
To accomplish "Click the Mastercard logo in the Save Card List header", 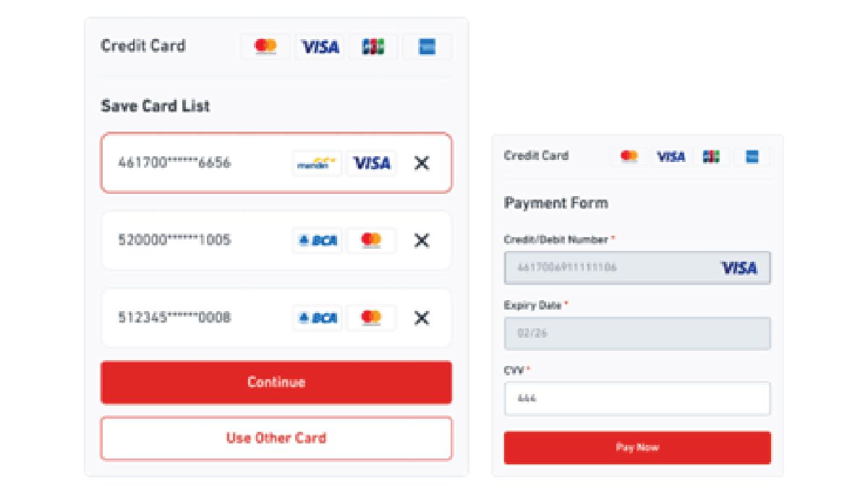I will [x=265, y=47].
